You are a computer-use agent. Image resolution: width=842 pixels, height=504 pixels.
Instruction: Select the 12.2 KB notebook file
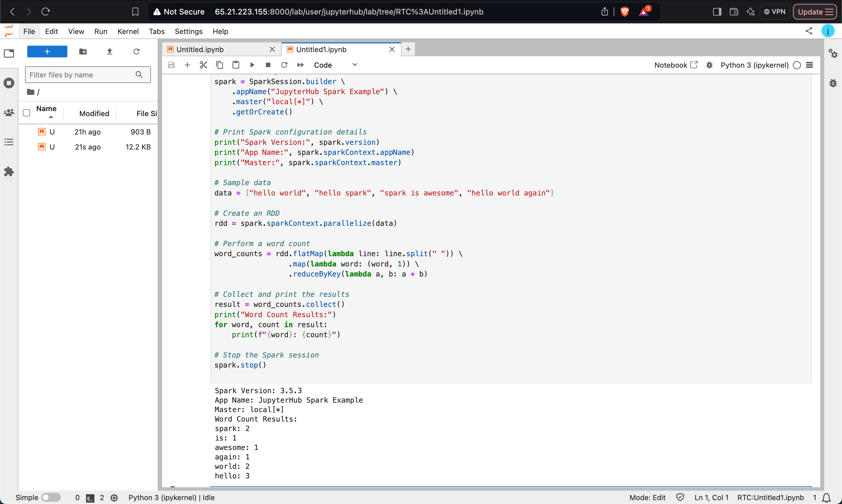pyautogui.click(x=88, y=147)
